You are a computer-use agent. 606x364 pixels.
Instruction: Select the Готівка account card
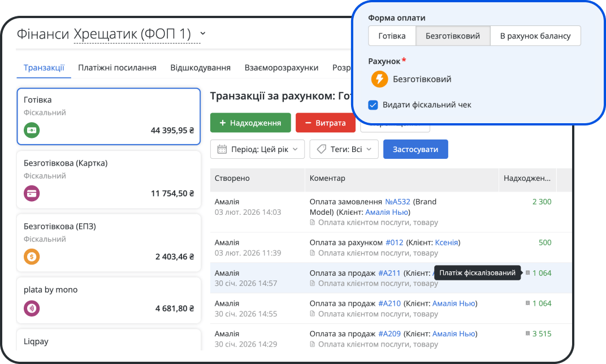pos(109,116)
